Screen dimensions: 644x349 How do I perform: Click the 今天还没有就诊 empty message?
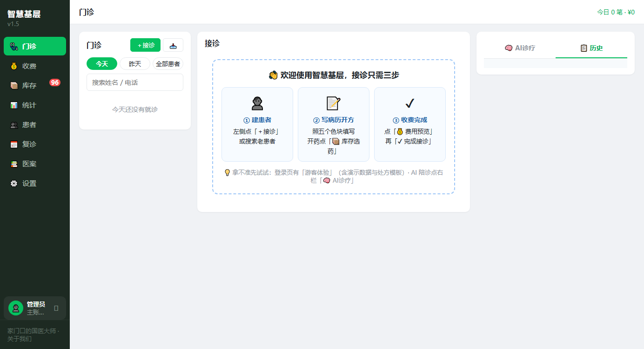[135, 109]
